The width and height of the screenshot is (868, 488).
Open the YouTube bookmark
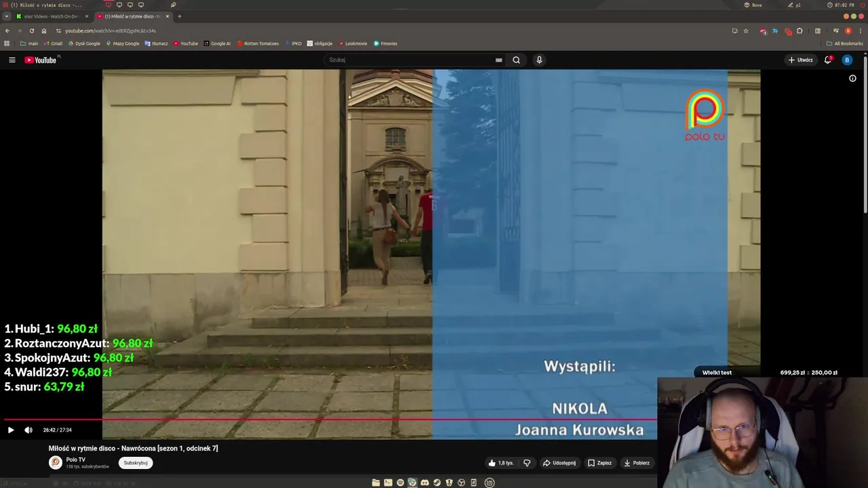pyautogui.click(x=186, y=43)
